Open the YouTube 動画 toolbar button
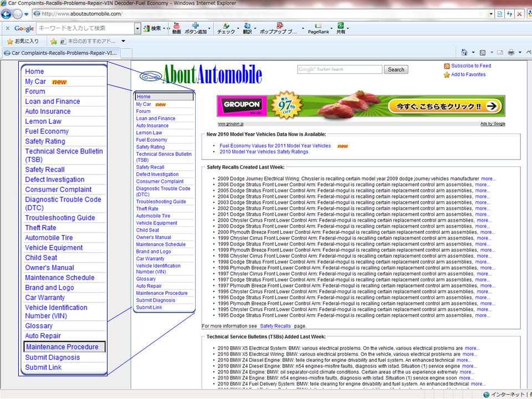The image size is (532, 399). click(176, 28)
